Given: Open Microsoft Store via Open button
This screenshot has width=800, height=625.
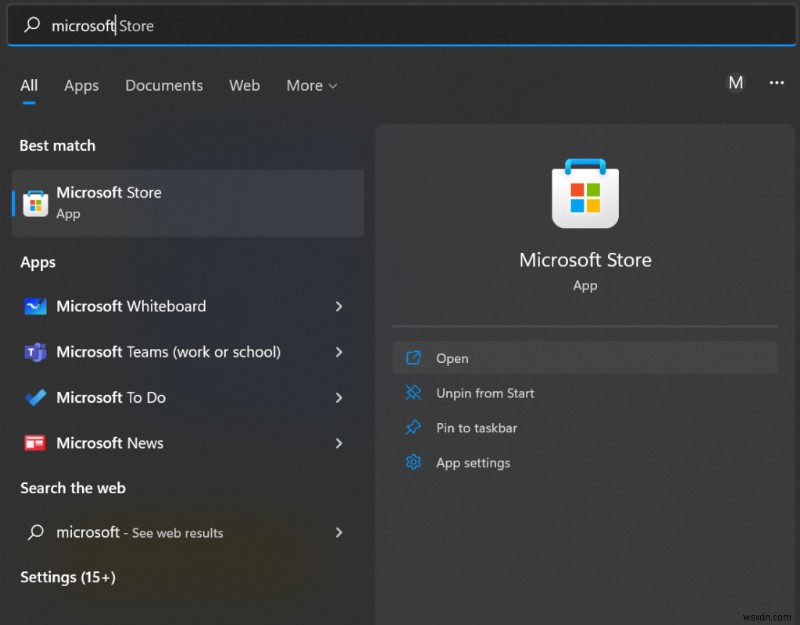Looking at the screenshot, I should [x=452, y=358].
